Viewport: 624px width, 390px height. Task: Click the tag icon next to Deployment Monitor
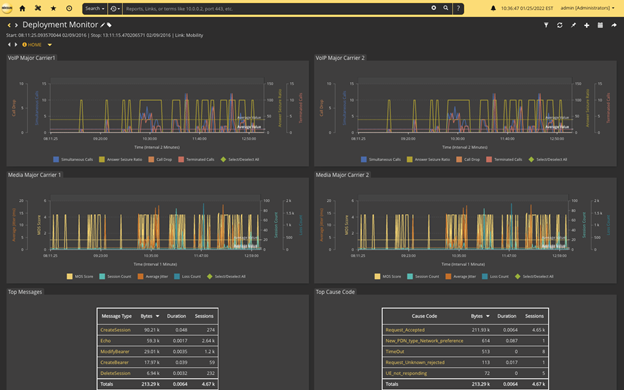click(109, 25)
